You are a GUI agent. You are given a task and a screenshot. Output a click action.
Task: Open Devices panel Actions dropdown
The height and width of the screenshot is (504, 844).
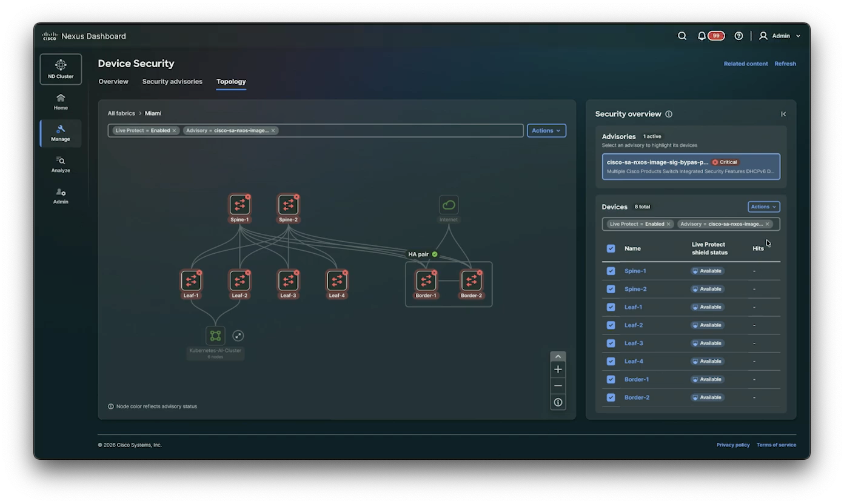763,207
